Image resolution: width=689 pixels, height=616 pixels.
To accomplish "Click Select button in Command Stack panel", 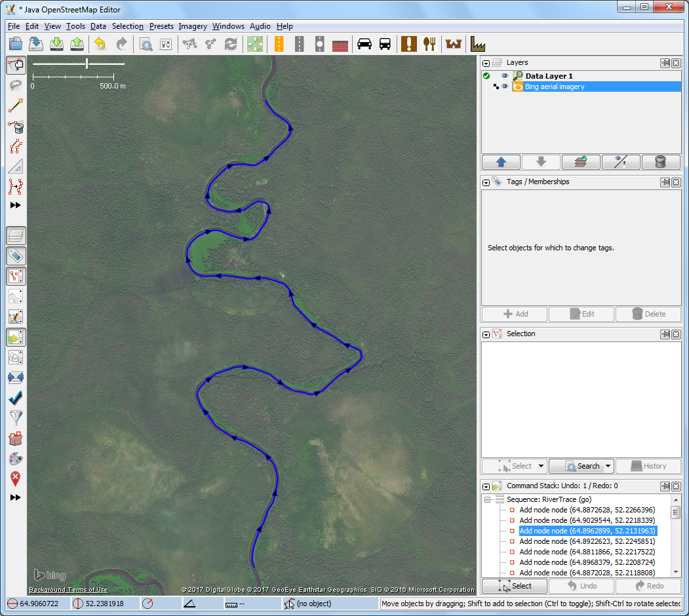I will (x=514, y=586).
